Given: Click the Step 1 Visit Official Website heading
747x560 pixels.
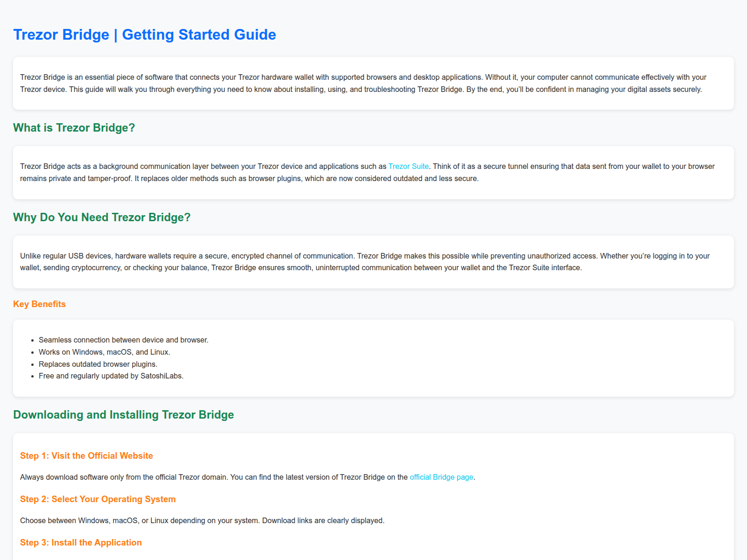Looking at the screenshot, I should pyautogui.click(x=86, y=456).
